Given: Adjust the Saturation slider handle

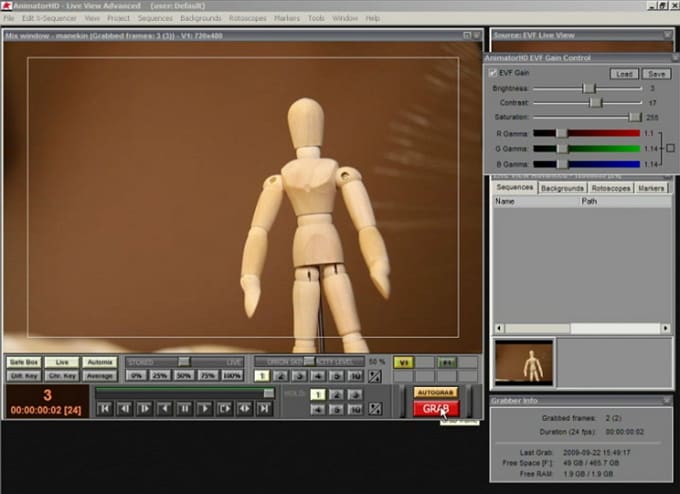Looking at the screenshot, I should [634, 117].
